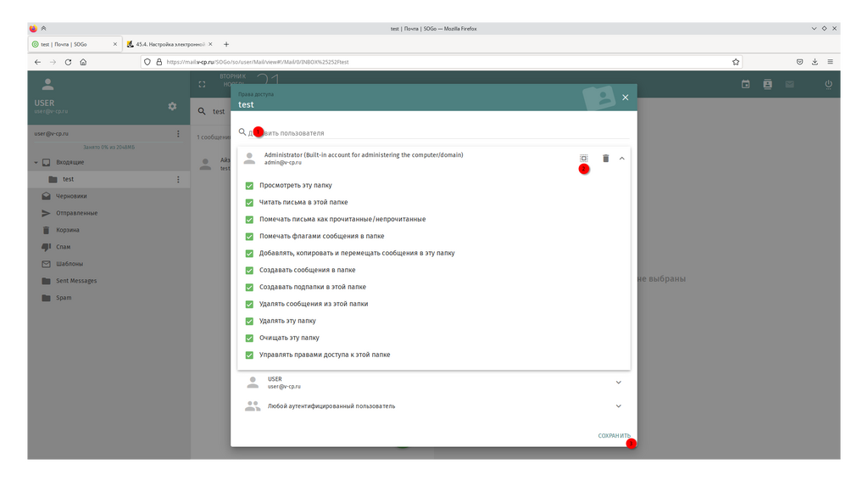
Task: Uncheck "Создавать подпапки в этой папке"
Action: (x=249, y=287)
